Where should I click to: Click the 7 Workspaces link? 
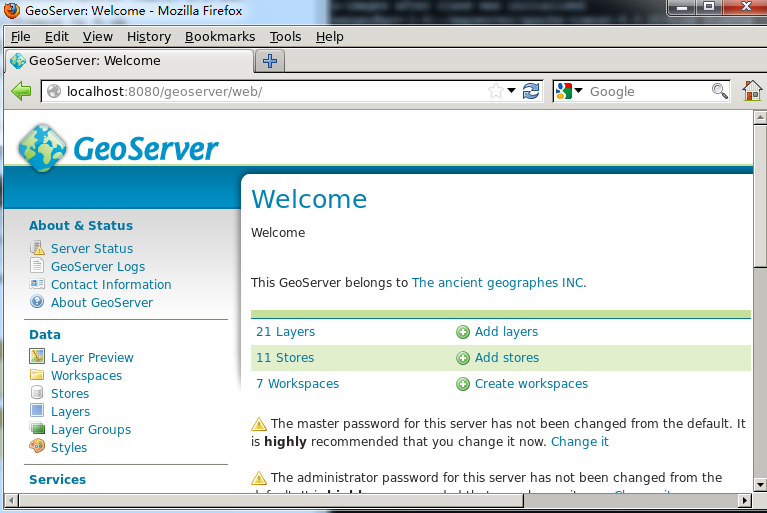pos(297,383)
